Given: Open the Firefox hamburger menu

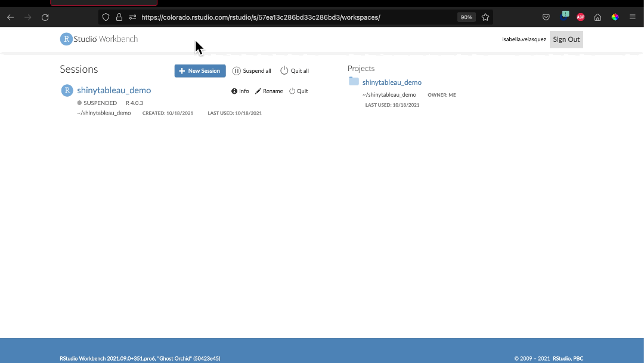Looking at the screenshot, I should point(632,17).
